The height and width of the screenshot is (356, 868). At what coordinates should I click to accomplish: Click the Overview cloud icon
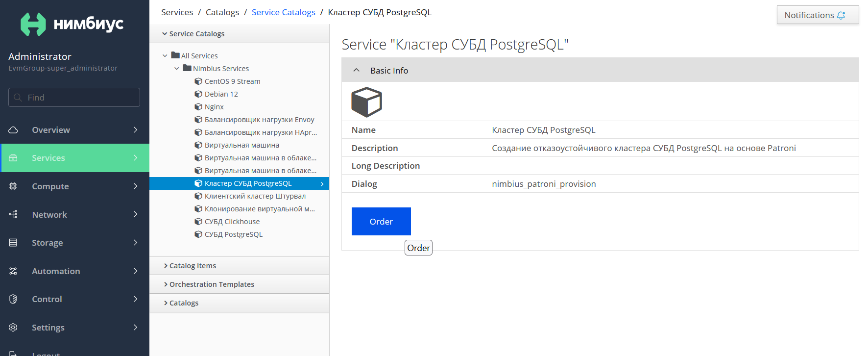13,130
